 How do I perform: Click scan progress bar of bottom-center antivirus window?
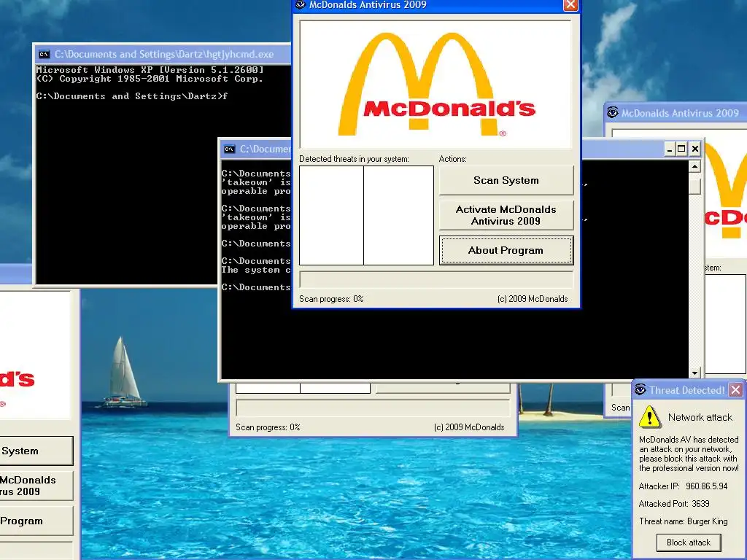pyautogui.click(x=373, y=408)
